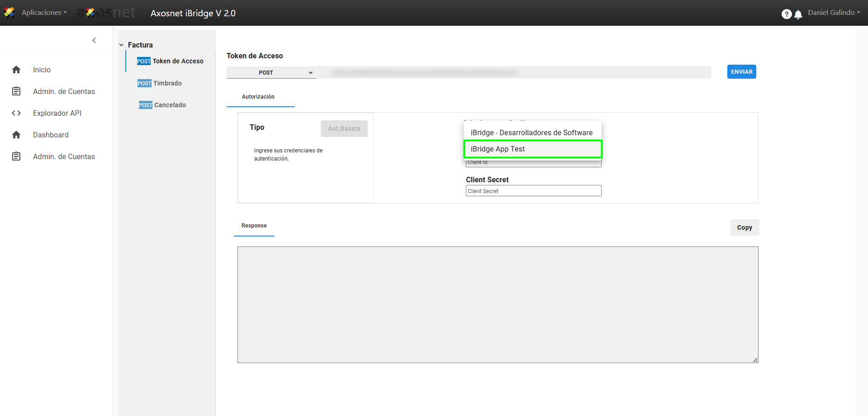Click the first Admin. de Cuentas clipboard icon
868x416 pixels.
click(x=16, y=91)
